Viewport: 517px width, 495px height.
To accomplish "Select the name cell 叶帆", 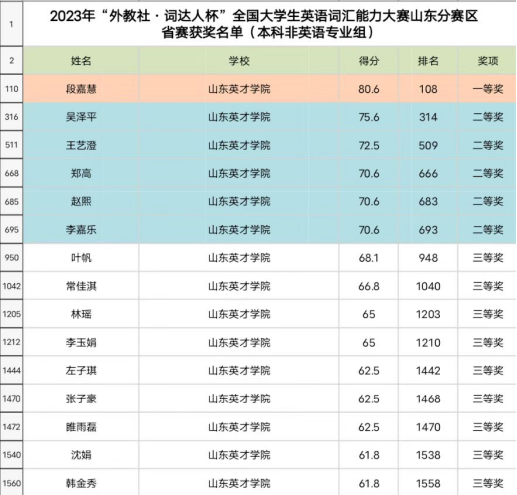I will point(81,258).
